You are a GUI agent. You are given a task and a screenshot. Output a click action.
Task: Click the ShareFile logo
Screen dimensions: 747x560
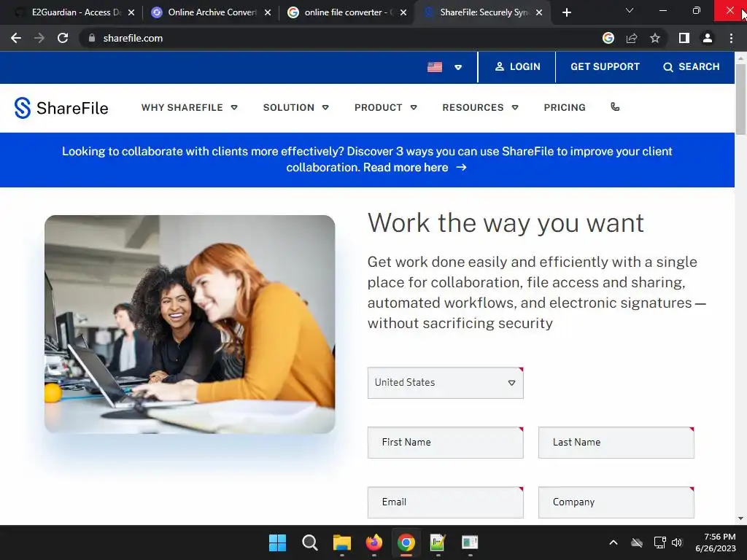click(61, 108)
